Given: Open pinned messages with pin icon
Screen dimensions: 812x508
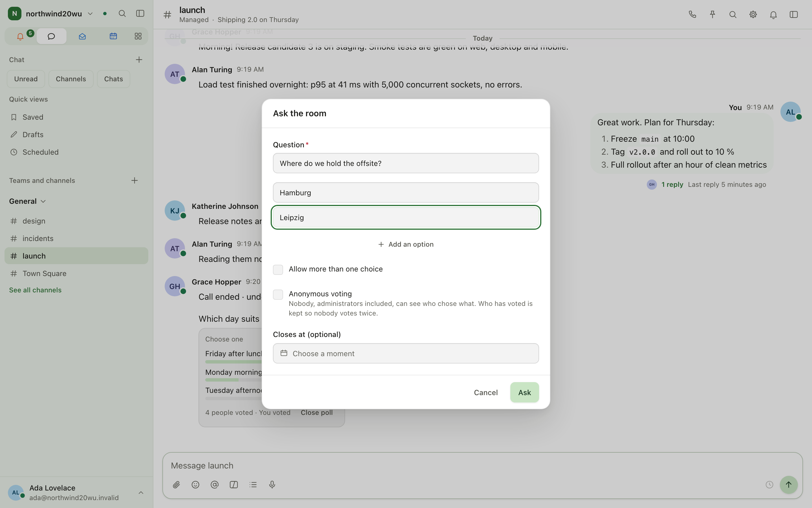Looking at the screenshot, I should coord(713,14).
